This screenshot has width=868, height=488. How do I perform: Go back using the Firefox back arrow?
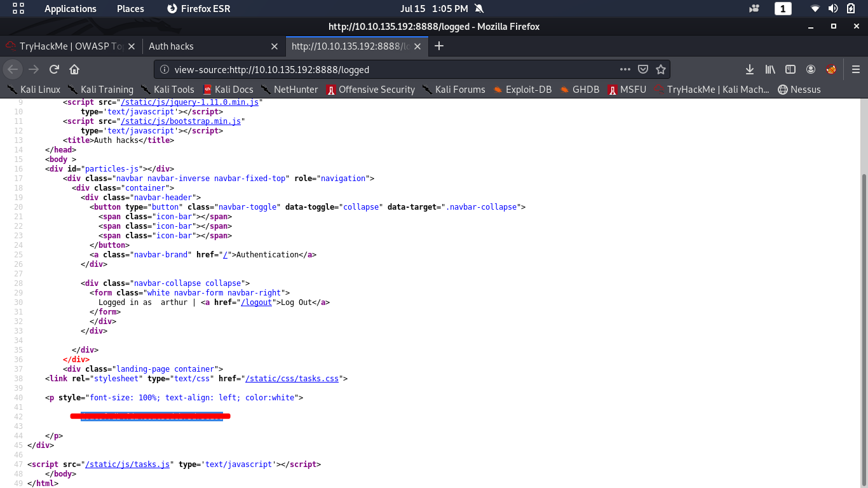[13, 69]
